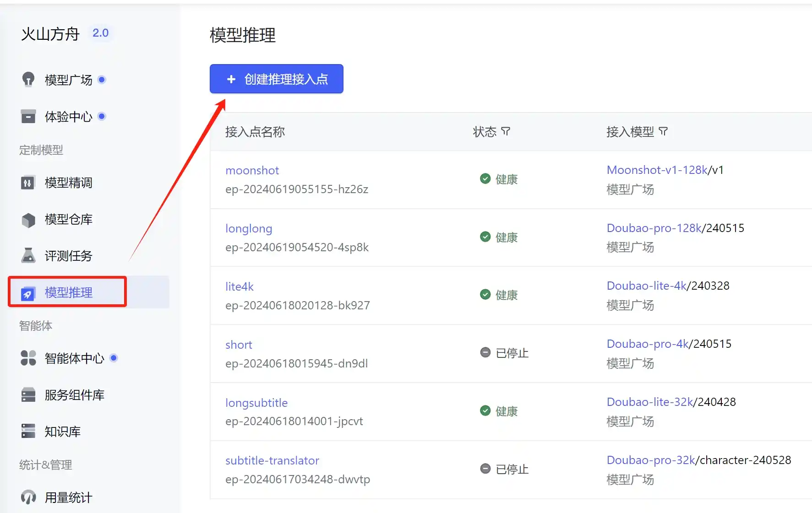
Task: Click the blue dot beside 模型广场
Action: pos(102,80)
